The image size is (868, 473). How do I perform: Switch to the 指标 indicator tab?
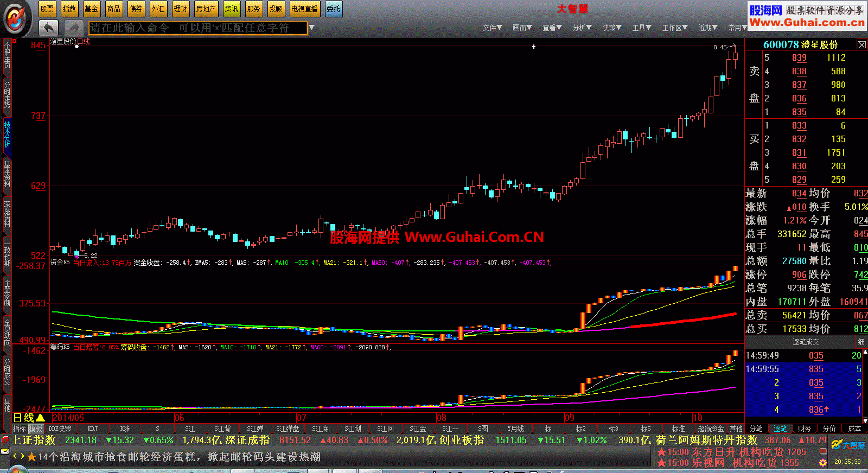point(20,429)
